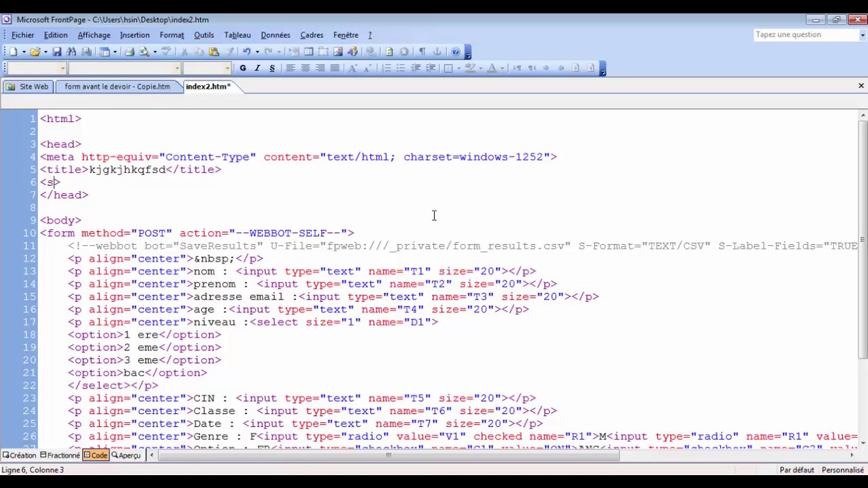Open the Style combo box

36,68
